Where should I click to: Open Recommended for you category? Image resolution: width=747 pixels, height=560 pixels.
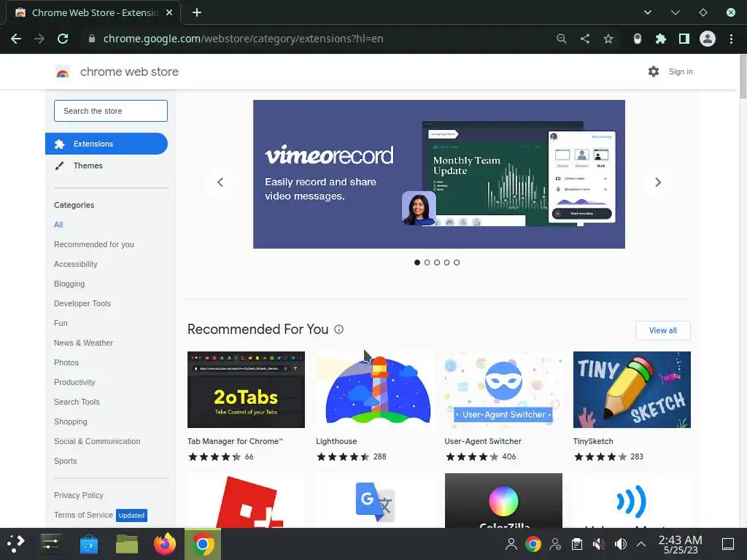(x=94, y=244)
